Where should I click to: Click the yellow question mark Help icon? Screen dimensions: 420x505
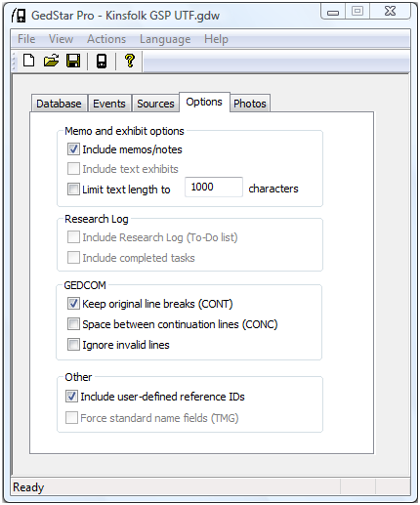130,61
